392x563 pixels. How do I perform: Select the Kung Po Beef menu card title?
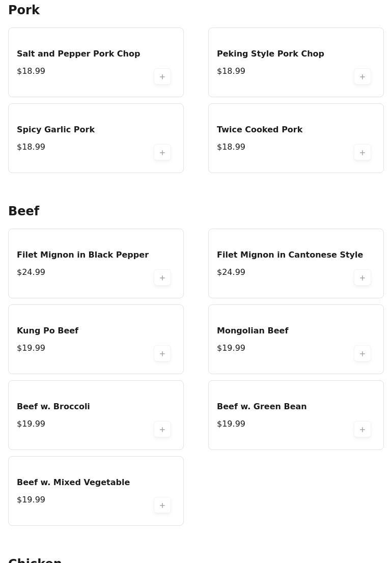coord(47,331)
